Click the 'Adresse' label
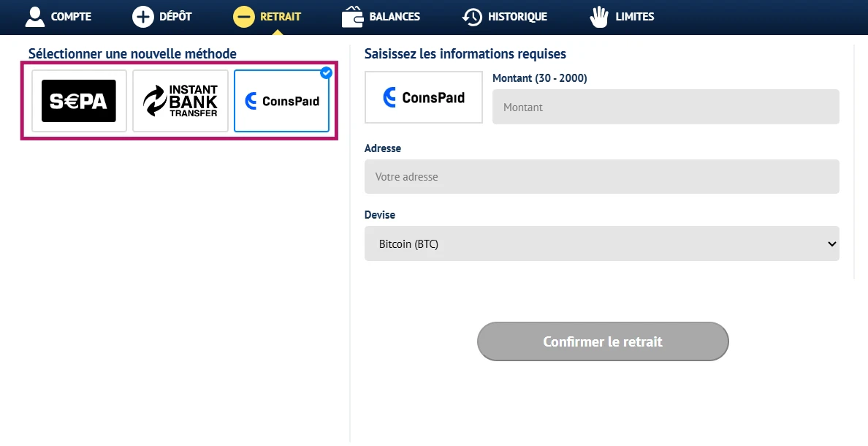868x446 pixels. click(x=383, y=148)
